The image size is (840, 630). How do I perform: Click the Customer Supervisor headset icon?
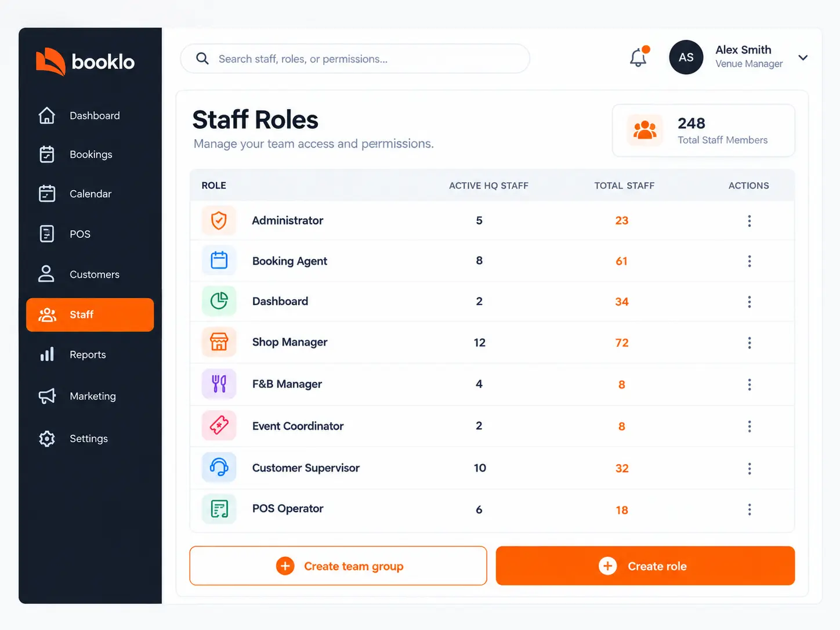pyautogui.click(x=219, y=468)
